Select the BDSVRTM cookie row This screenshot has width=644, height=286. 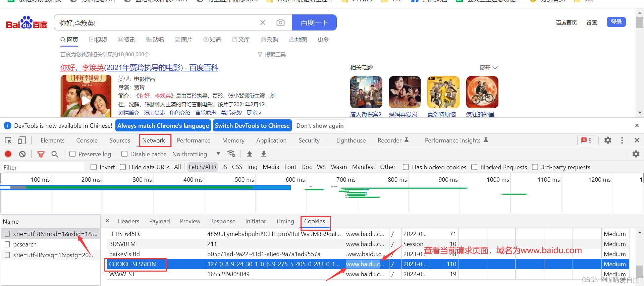pyautogui.click(x=368, y=244)
